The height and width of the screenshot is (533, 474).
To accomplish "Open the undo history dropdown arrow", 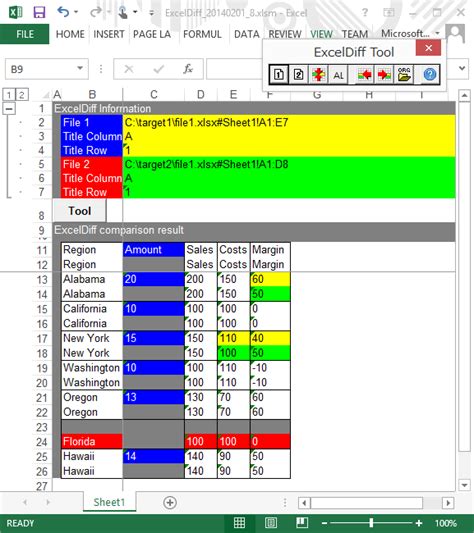I will click(x=76, y=12).
